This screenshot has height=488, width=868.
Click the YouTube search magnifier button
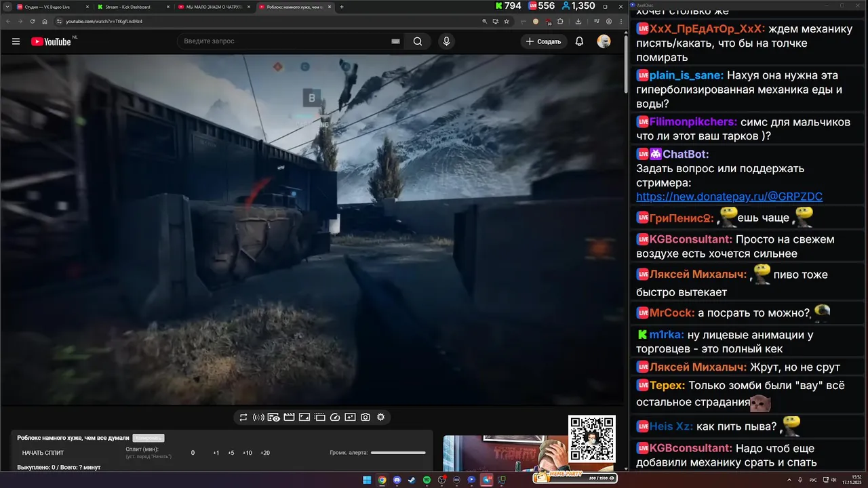(418, 41)
